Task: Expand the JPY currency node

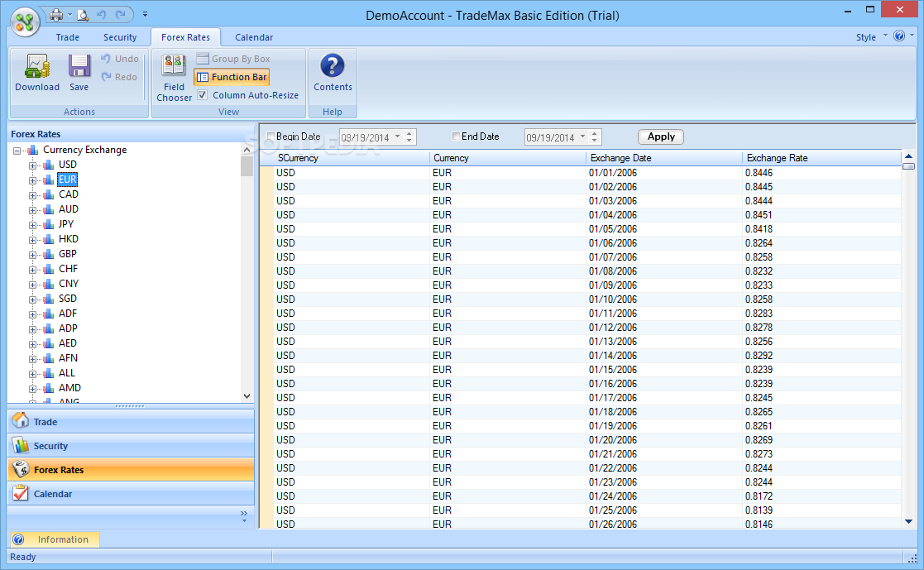Action: [32, 224]
